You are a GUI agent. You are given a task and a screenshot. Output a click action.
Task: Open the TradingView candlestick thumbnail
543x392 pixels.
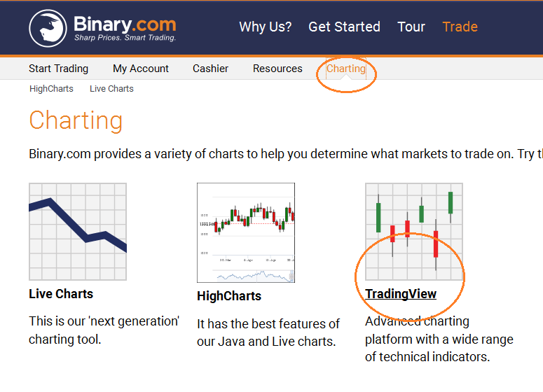(x=414, y=232)
